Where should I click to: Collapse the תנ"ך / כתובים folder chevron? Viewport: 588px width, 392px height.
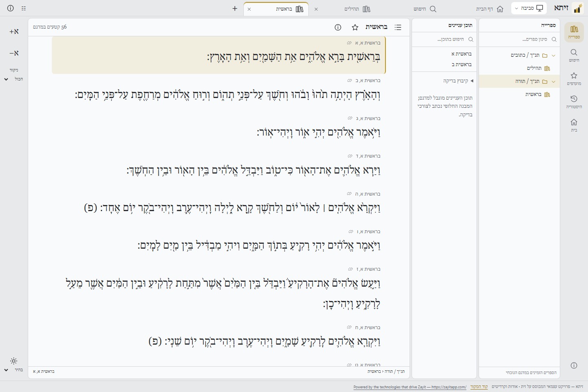[554, 56]
